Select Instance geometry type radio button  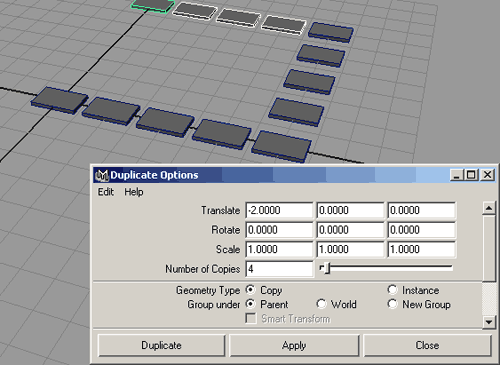[393, 290]
